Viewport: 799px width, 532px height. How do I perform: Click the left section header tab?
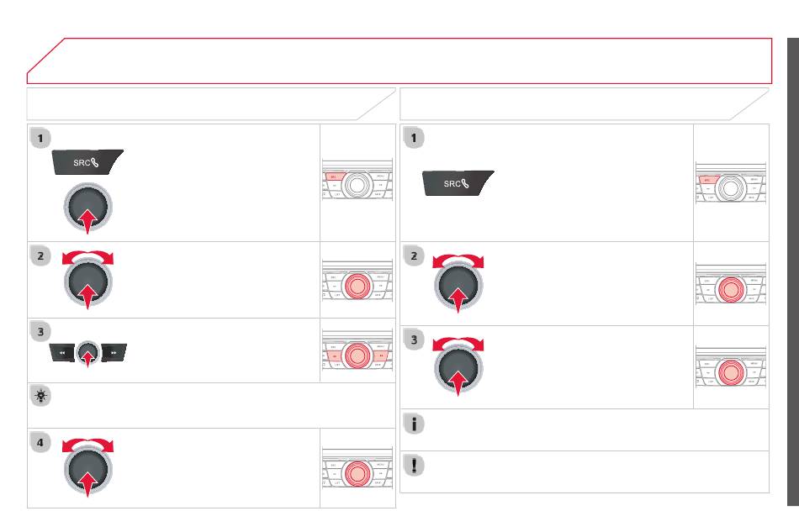point(211,103)
